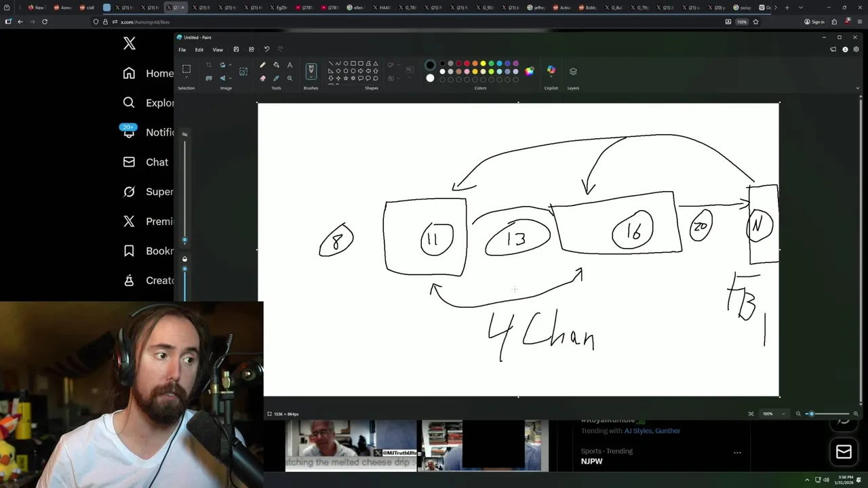Viewport: 868px width, 488px height.
Task: Click the Paint zoom slider
Action: (x=827, y=413)
